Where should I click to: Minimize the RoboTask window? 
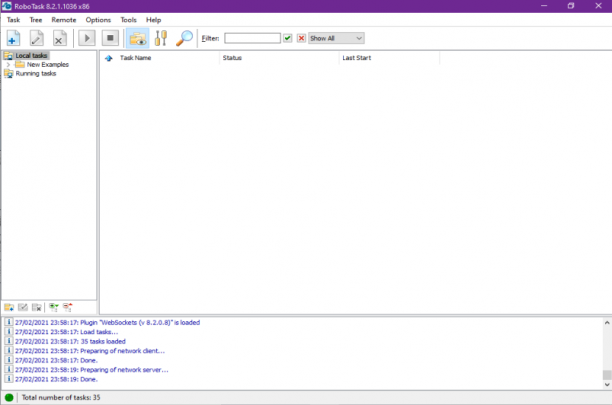(x=544, y=6)
